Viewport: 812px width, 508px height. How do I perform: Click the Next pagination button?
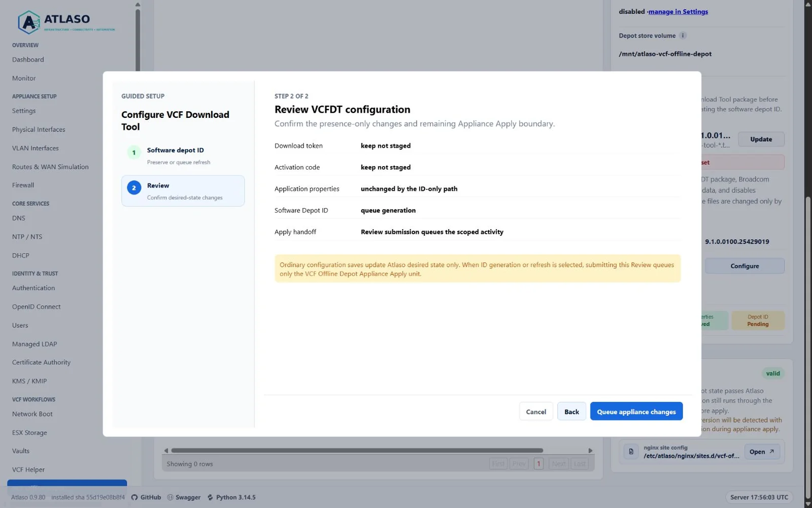559,463
